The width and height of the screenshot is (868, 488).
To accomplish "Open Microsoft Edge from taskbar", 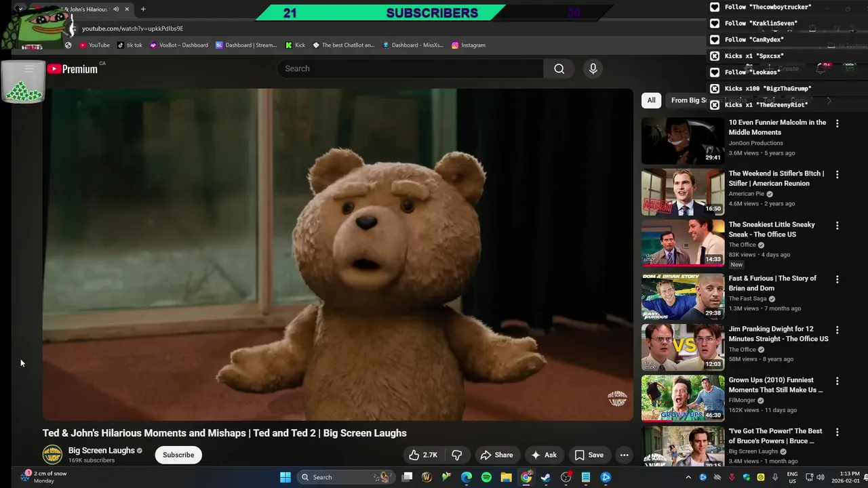I will tap(467, 477).
